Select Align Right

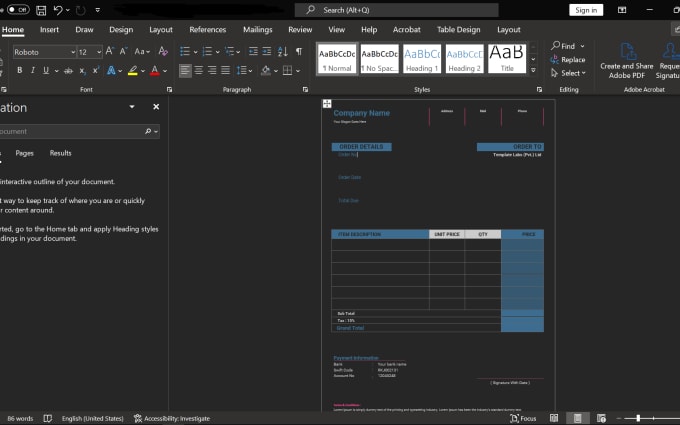coord(212,70)
